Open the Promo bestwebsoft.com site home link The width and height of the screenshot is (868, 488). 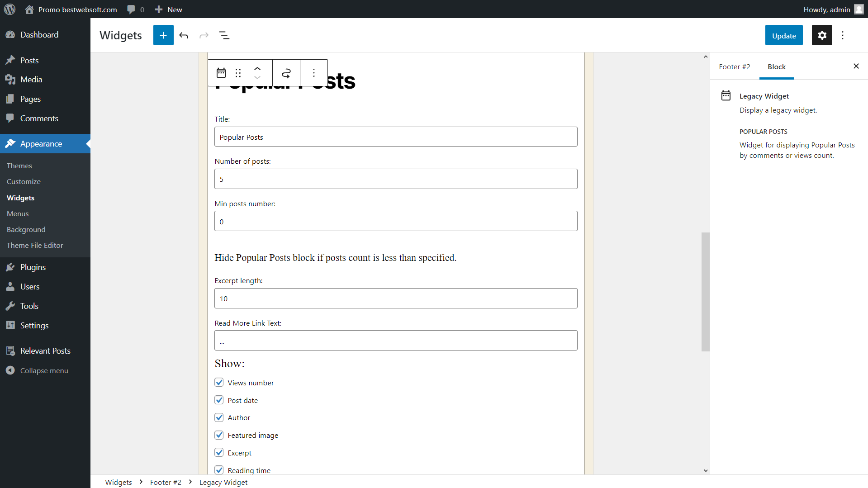[x=71, y=9]
